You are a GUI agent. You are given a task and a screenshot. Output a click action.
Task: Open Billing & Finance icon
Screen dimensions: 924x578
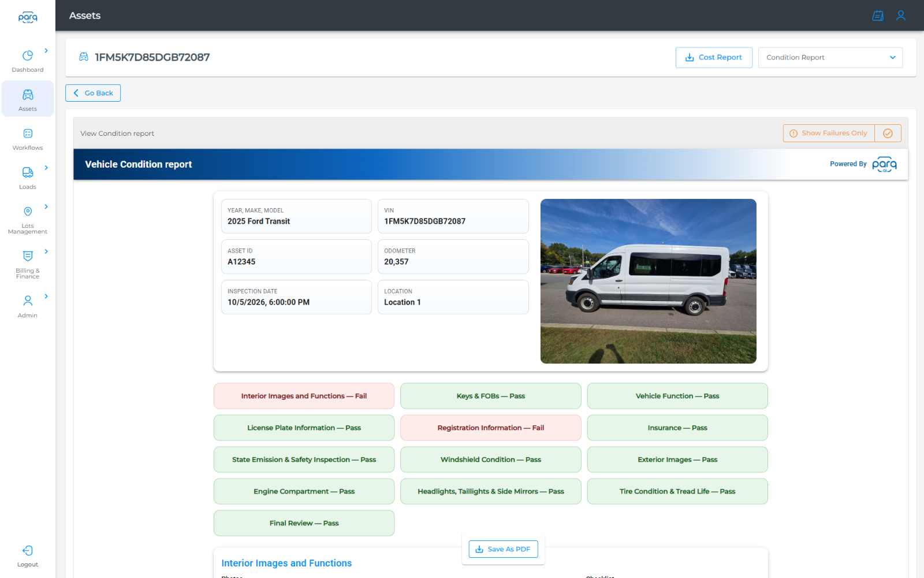tap(28, 256)
